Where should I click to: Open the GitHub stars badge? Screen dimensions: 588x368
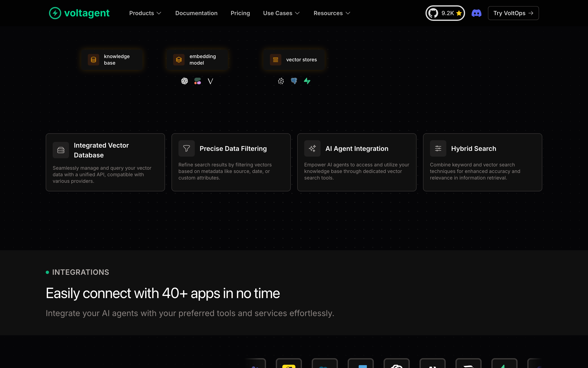coord(445,13)
